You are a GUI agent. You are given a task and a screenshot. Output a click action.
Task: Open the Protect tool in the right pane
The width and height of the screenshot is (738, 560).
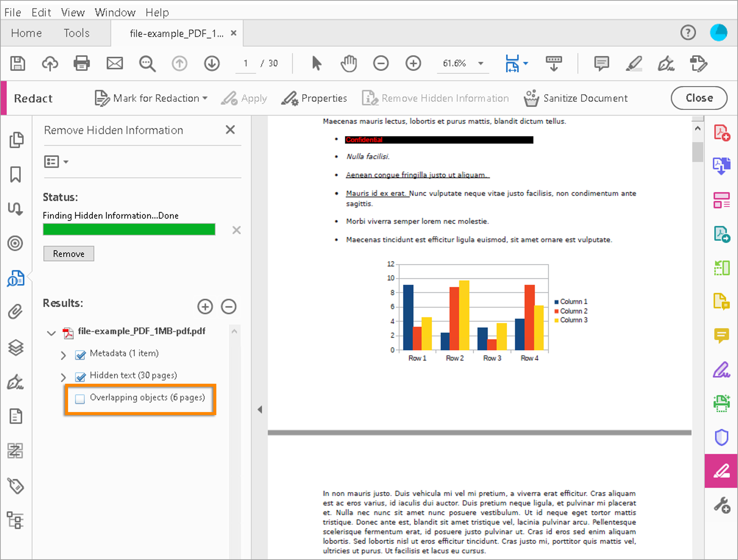point(721,437)
